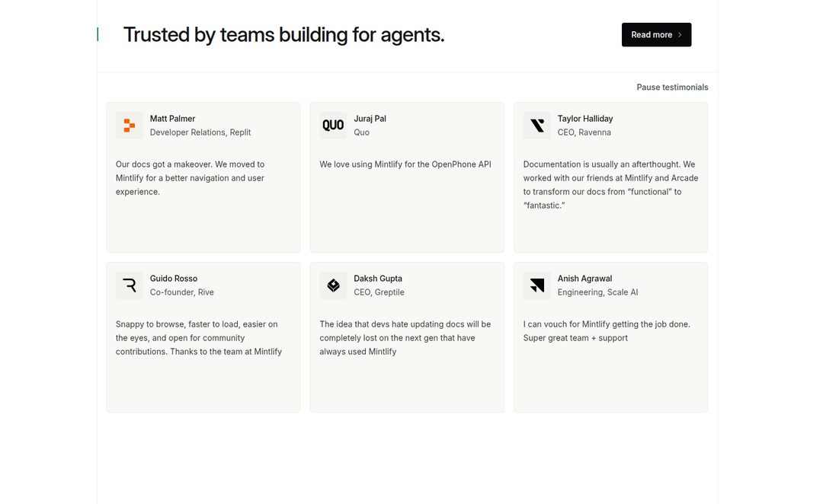Click the 'Quo' company subtitle
Screen dimensions: 823x504
point(362,132)
